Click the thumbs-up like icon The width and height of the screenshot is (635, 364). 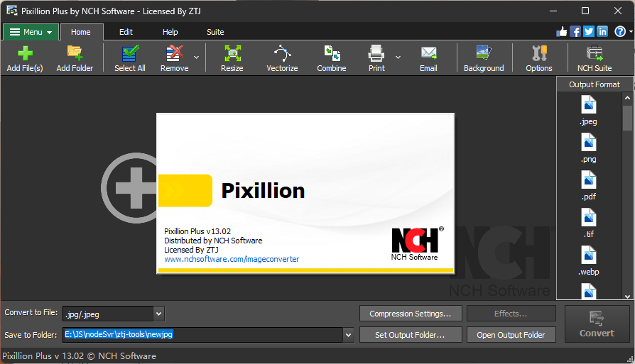click(562, 31)
